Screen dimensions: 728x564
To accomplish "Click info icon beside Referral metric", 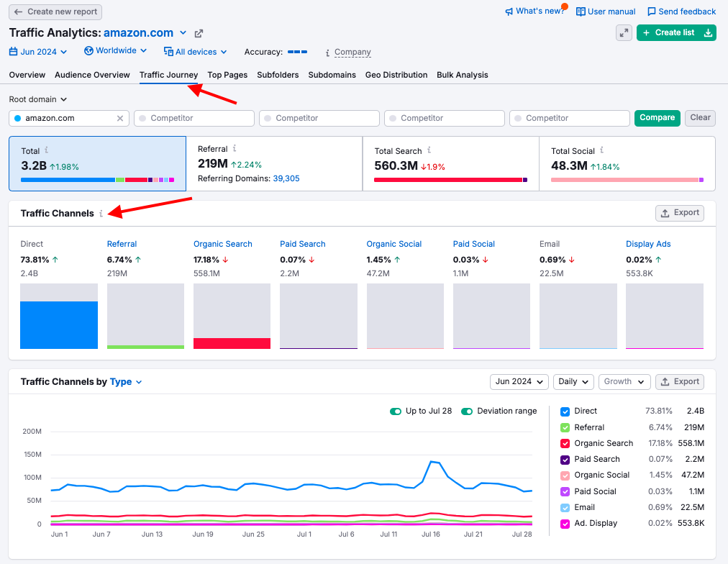I will coord(235,149).
